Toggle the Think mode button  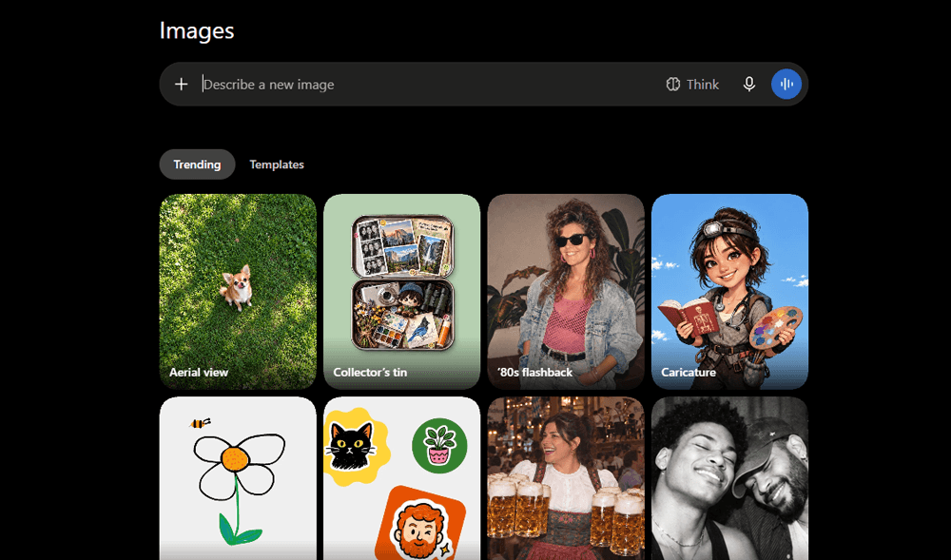pos(692,85)
